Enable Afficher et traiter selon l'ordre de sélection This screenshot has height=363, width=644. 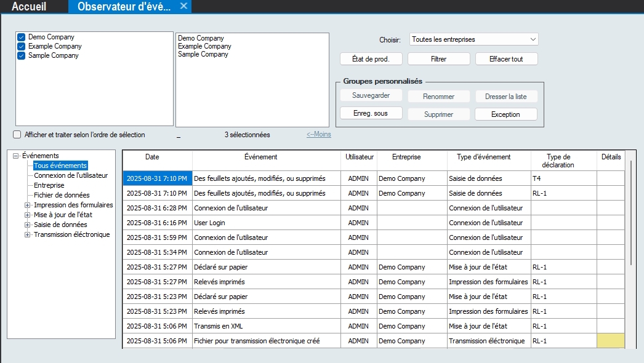(17, 135)
